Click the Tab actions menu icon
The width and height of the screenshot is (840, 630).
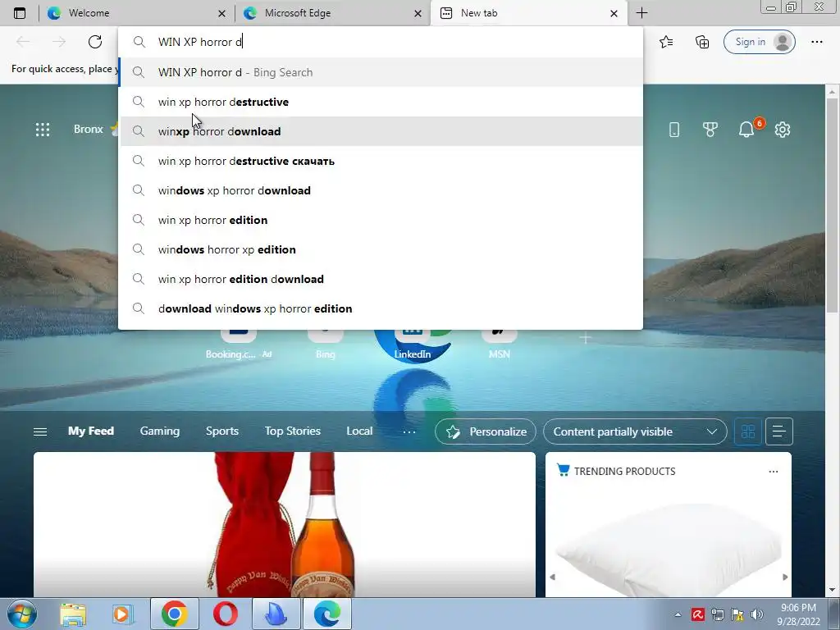pyautogui.click(x=20, y=13)
